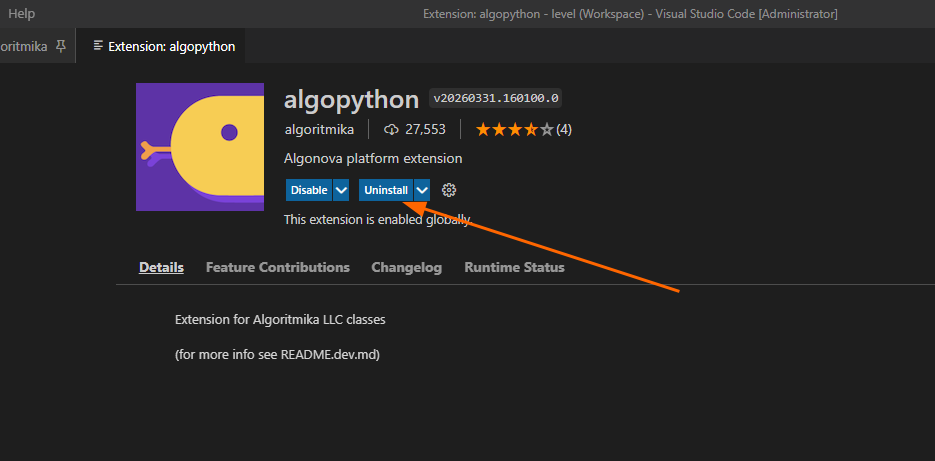Image resolution: width=935 pixels, height=461 pixels.
Task: Switch to the Feature Contributions tab
Action: [x=277, y=267]
